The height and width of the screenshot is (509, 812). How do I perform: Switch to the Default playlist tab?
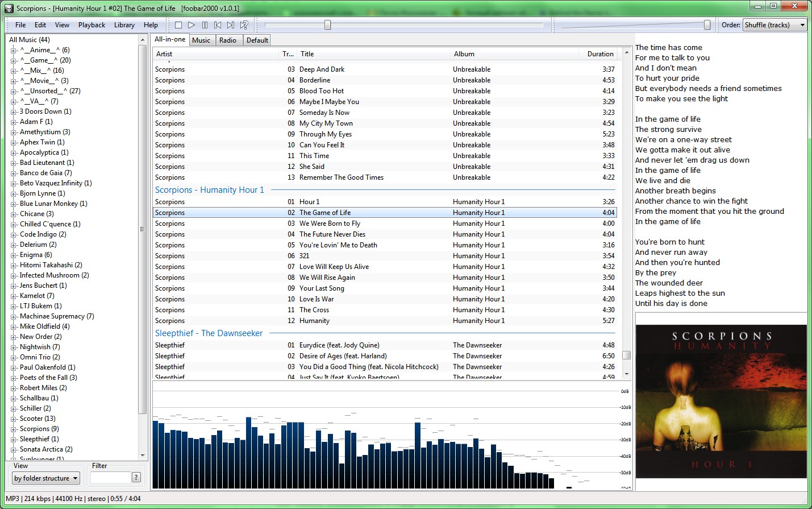(x=257, y=40)
